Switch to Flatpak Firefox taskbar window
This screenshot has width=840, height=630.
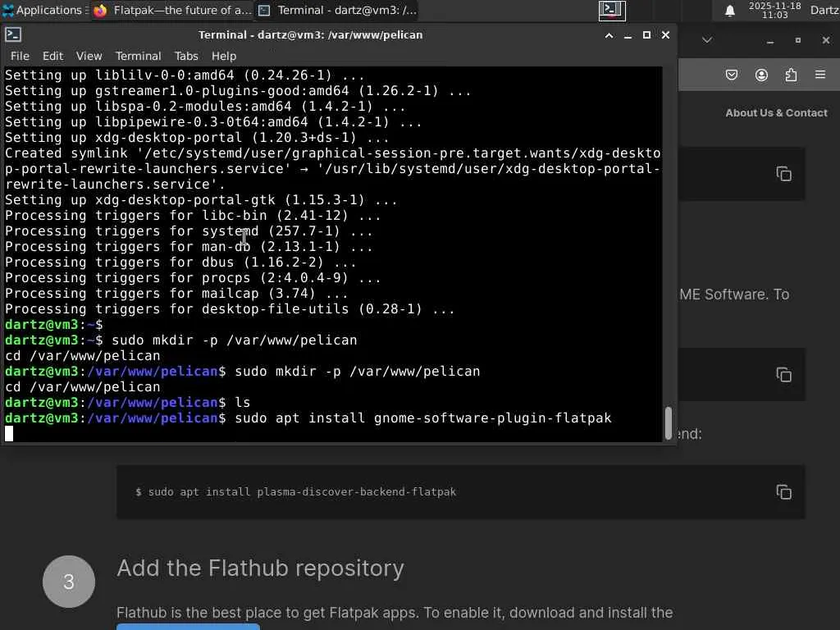[172, 10]
